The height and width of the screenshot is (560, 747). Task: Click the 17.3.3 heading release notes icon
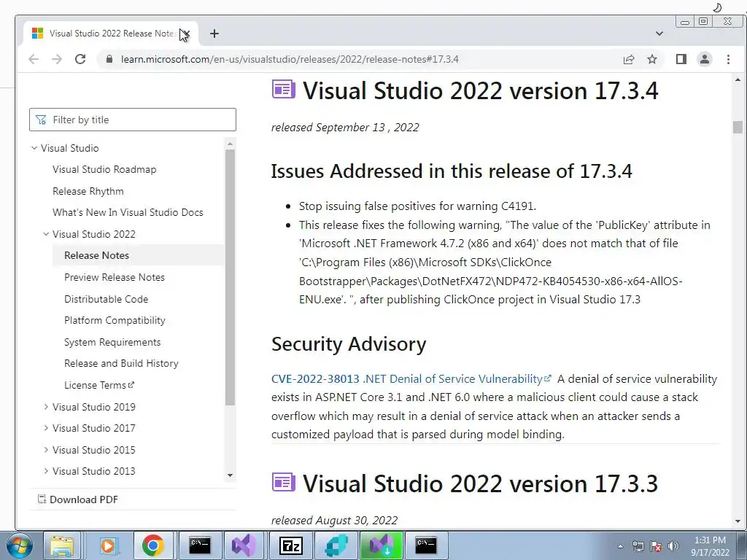[x=284, y=483]
